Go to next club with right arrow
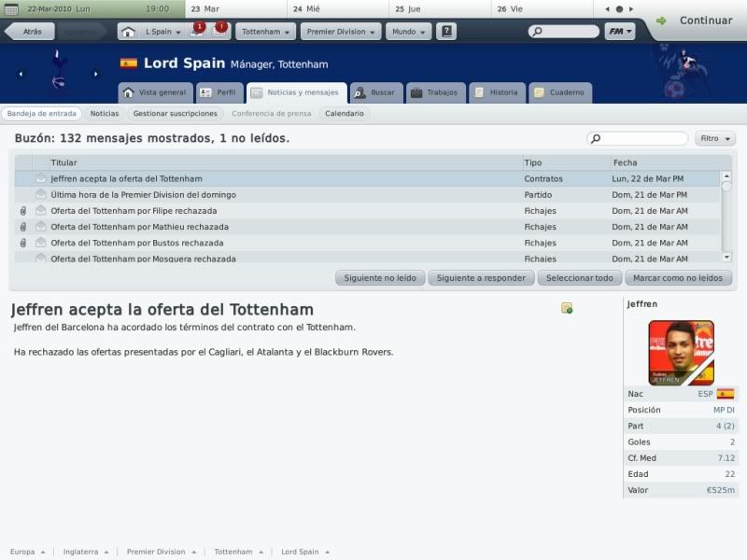 [96, 75]
